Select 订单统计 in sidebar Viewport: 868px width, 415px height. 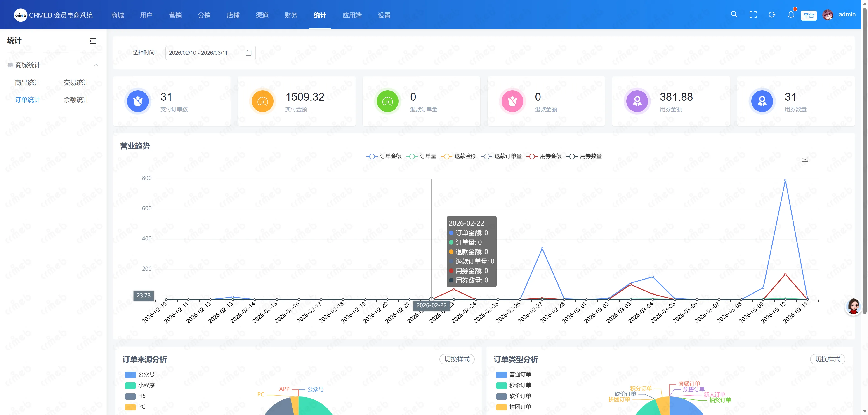(x=27, y=100)
